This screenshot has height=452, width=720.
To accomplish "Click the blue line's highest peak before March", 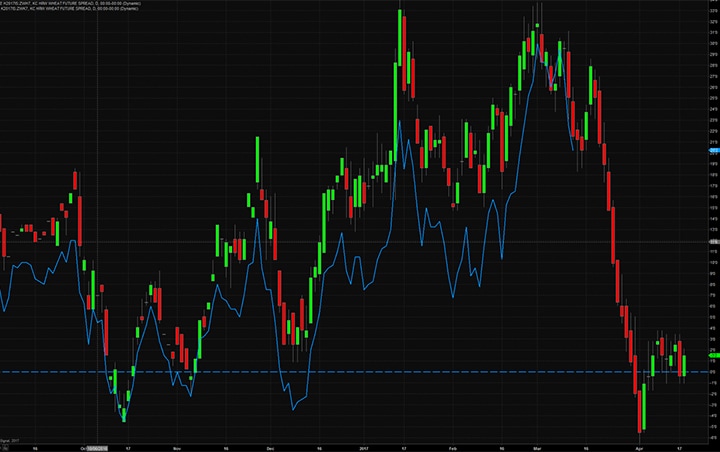I will tap(537, 44).
